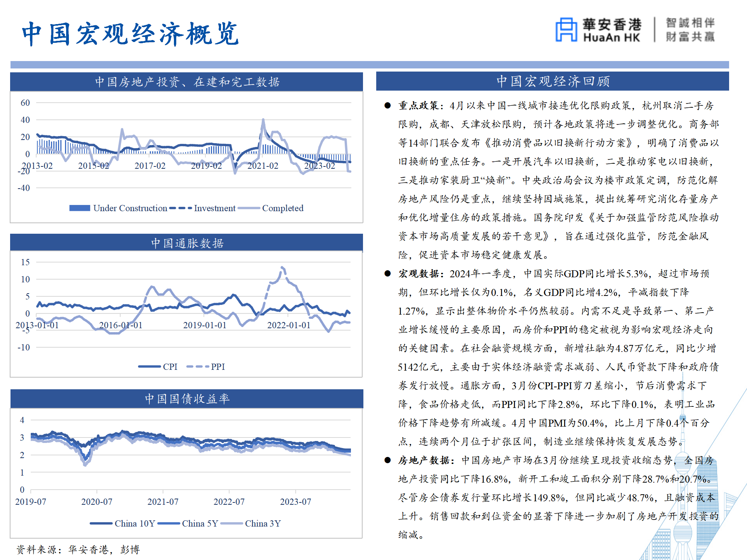Click the page title 中国宏观经济概览
This screenshot has width=747, height=560.
(130, 33)
